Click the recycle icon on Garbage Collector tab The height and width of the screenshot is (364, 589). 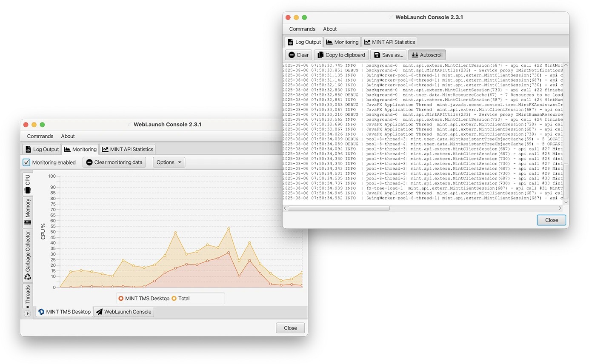28,277
